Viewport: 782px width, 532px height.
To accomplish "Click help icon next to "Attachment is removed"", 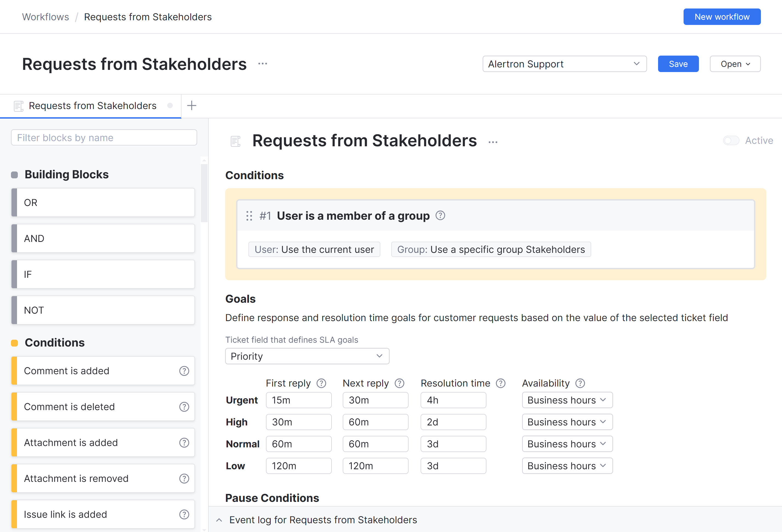I will [184, 478].
